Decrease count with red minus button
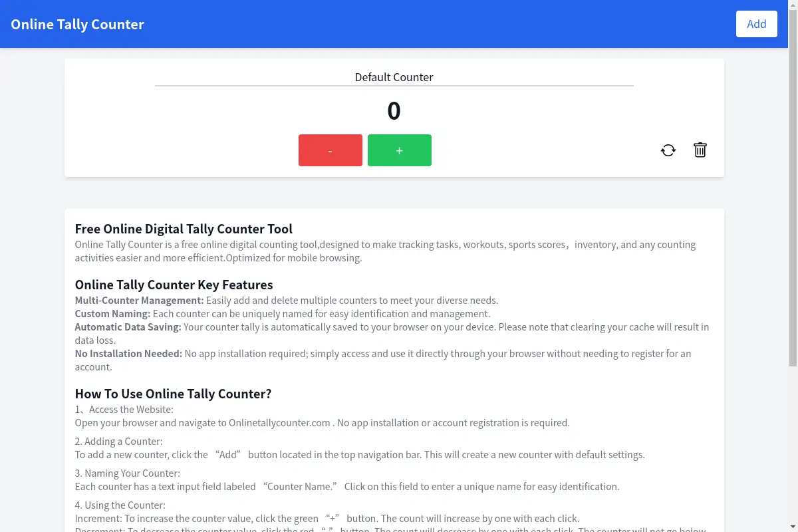 pyautogui.click(x=331, y=150)
